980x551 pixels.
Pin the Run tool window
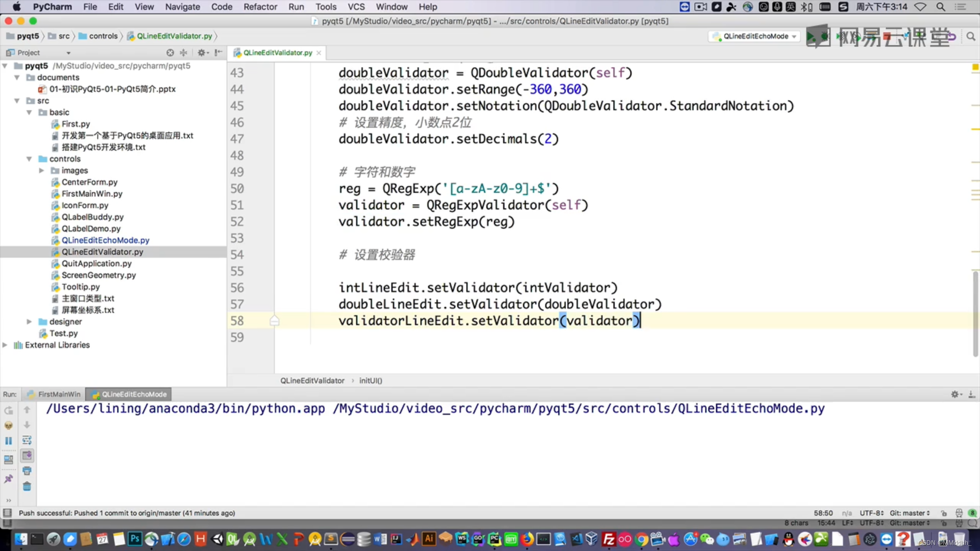[x=8, y=478]
